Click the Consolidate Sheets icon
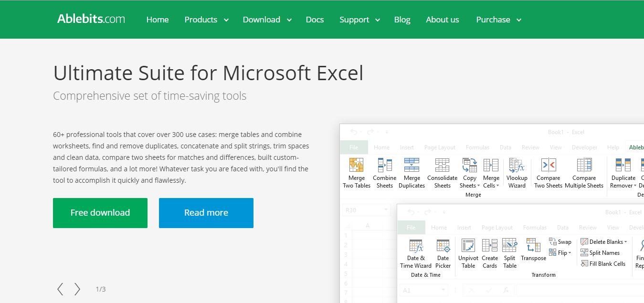 pos(442,173)
